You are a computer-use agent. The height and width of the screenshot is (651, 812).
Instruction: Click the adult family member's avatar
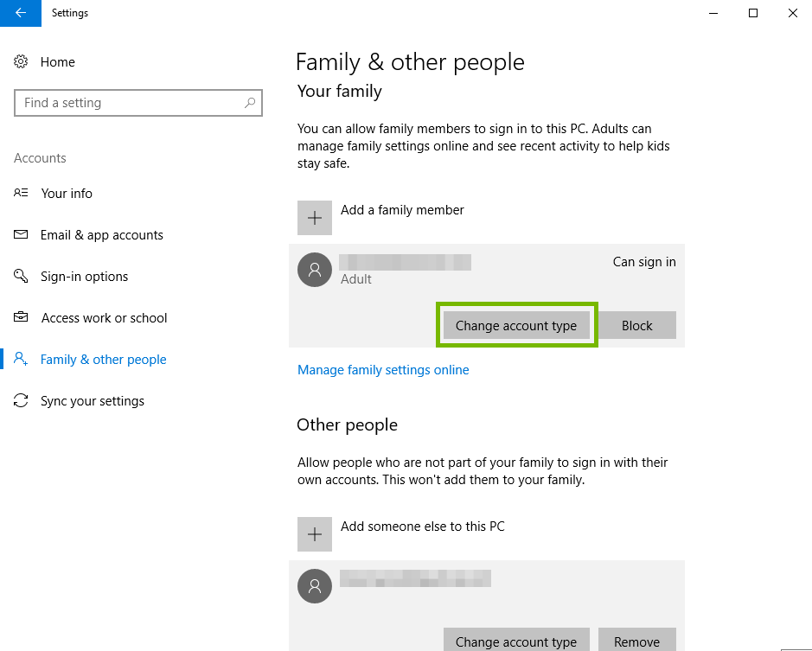(x=314, y=270)
